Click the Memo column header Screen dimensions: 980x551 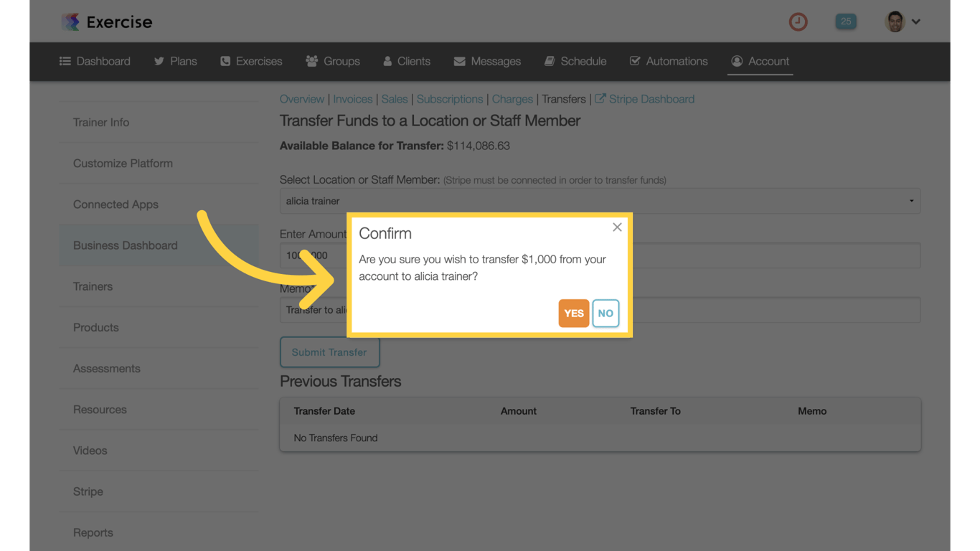click(x=812, y=411)
